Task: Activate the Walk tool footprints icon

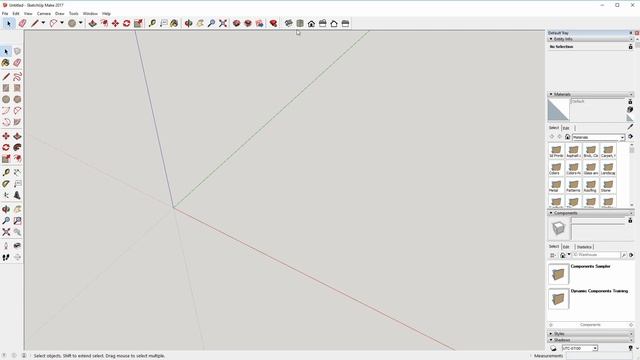Action: click(x=6, y=257)
